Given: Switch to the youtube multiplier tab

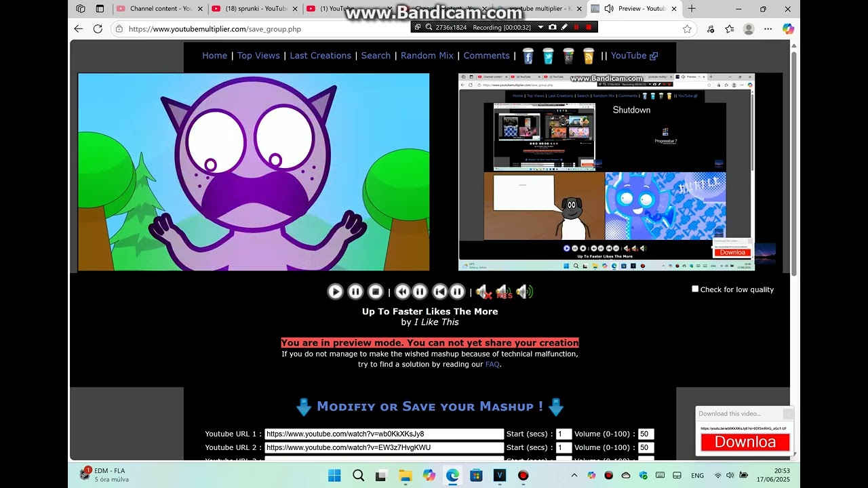Looking at the screenshot, I should coord(539,9).
